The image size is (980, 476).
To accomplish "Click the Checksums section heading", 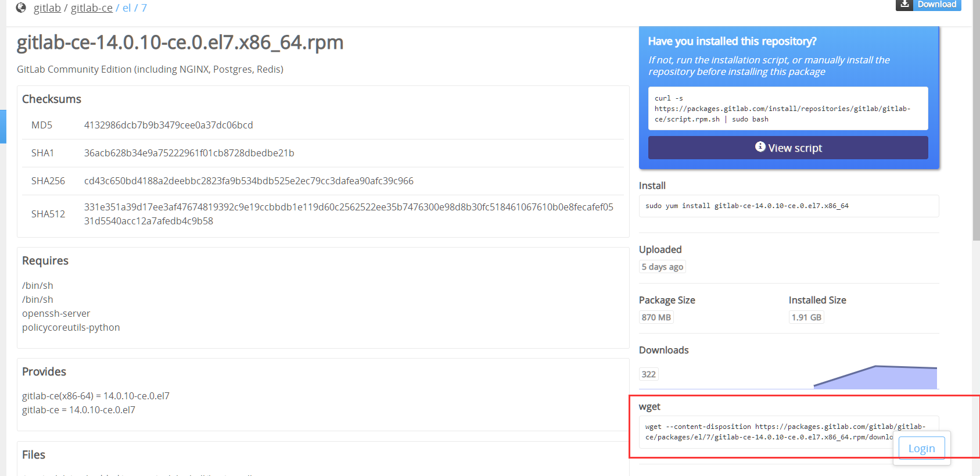I will (x=52, y=99).
